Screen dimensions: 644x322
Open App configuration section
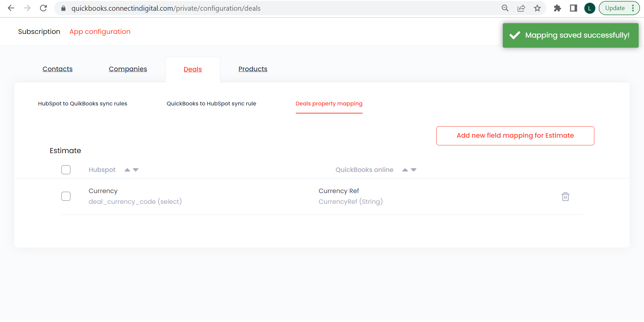100,32
